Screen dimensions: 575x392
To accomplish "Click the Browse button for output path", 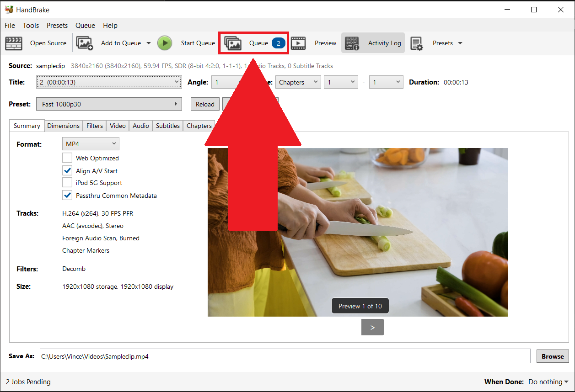I will coord(552,356).
